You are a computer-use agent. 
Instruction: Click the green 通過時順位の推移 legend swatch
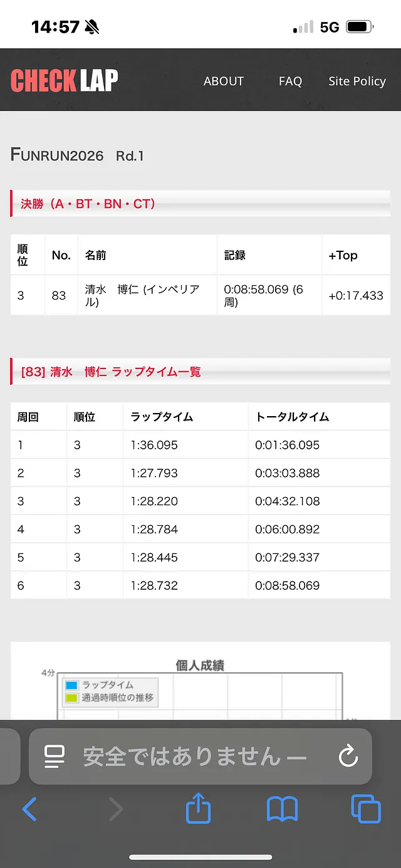point(71,698)
